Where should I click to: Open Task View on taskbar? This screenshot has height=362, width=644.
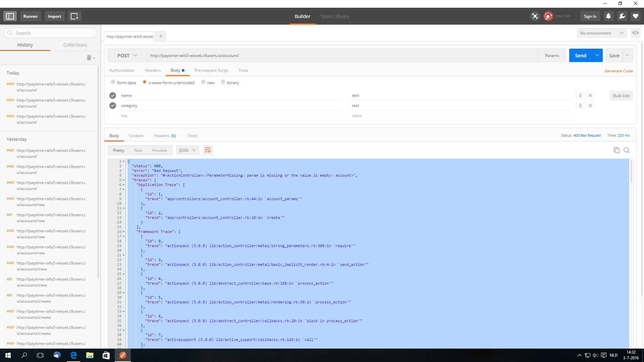[40, 355]
